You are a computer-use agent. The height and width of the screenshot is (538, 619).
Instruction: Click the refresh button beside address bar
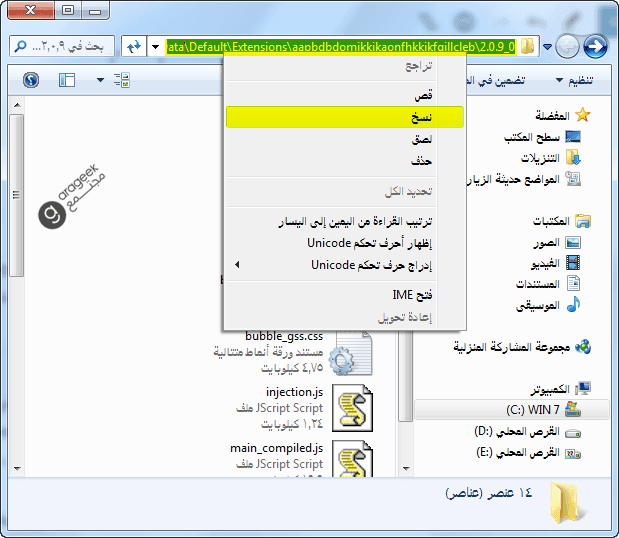coord(132,46)
